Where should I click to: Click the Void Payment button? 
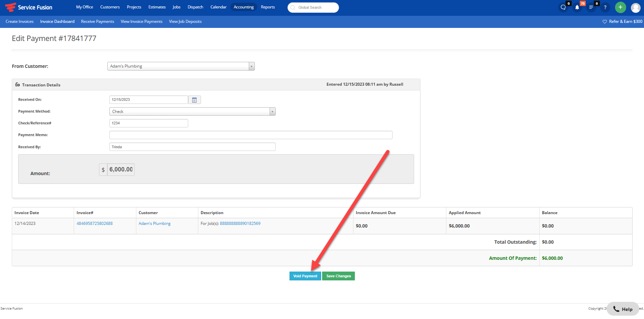point(305,276)
